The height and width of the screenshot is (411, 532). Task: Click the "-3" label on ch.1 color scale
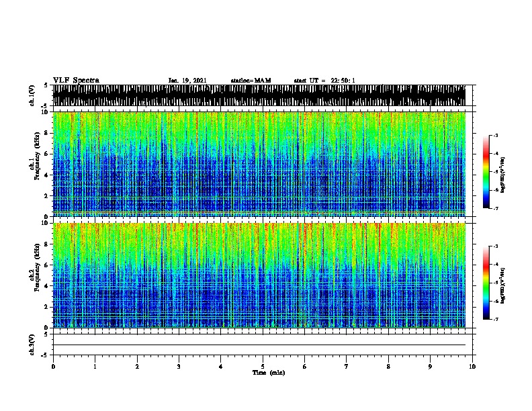point(495,136)
